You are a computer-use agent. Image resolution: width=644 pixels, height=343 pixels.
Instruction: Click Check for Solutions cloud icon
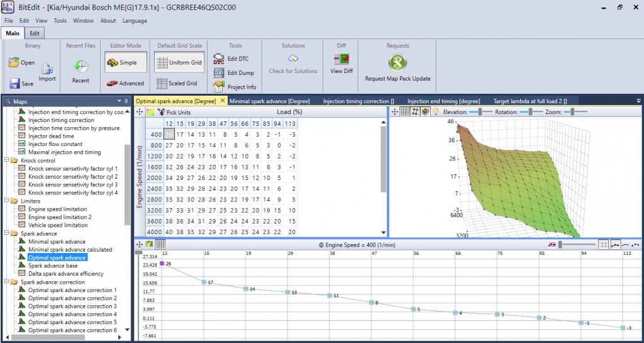(293, 59)
